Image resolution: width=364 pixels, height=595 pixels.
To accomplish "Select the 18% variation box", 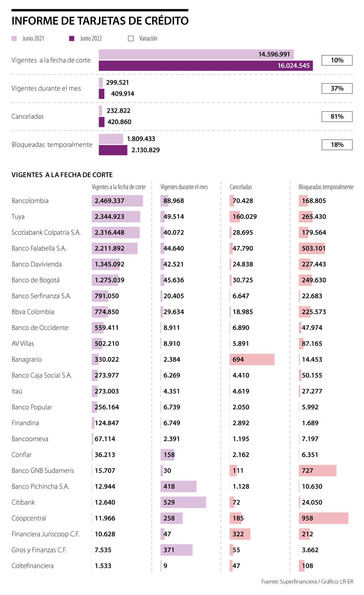I will [337, 145].
